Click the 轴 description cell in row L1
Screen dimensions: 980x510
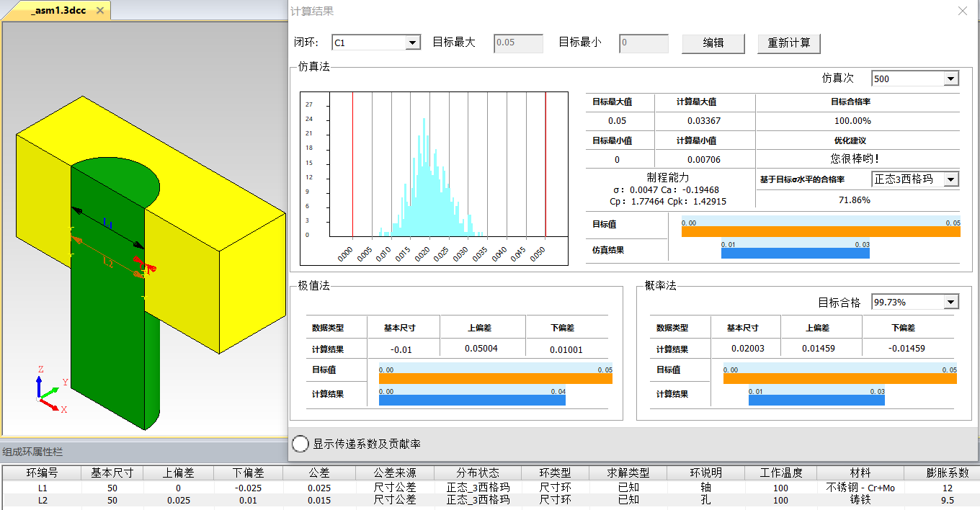click(706, 488)
